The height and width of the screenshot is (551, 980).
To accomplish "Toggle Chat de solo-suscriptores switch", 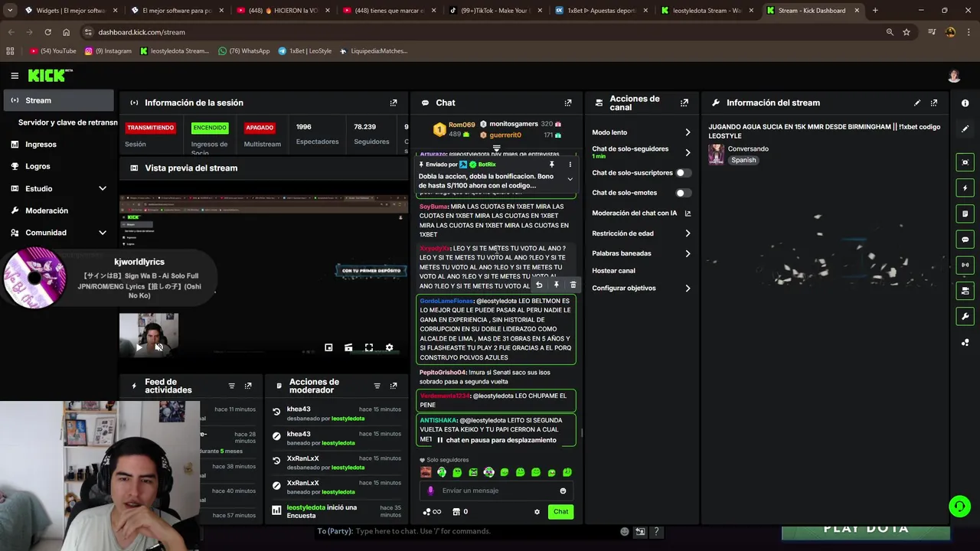I will (683, 173).
